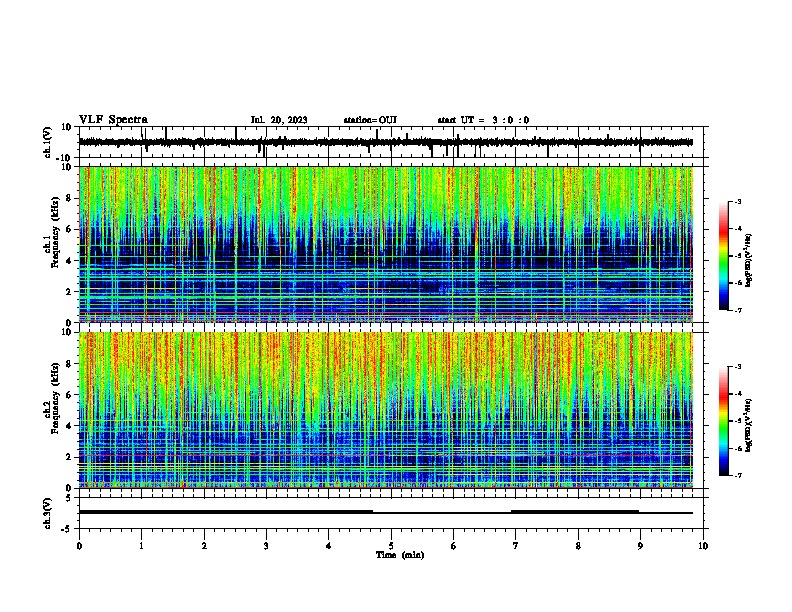Click the log(PSD) label beside the ch.2 colorbar

pyautogui.click(x=749, y=425)
